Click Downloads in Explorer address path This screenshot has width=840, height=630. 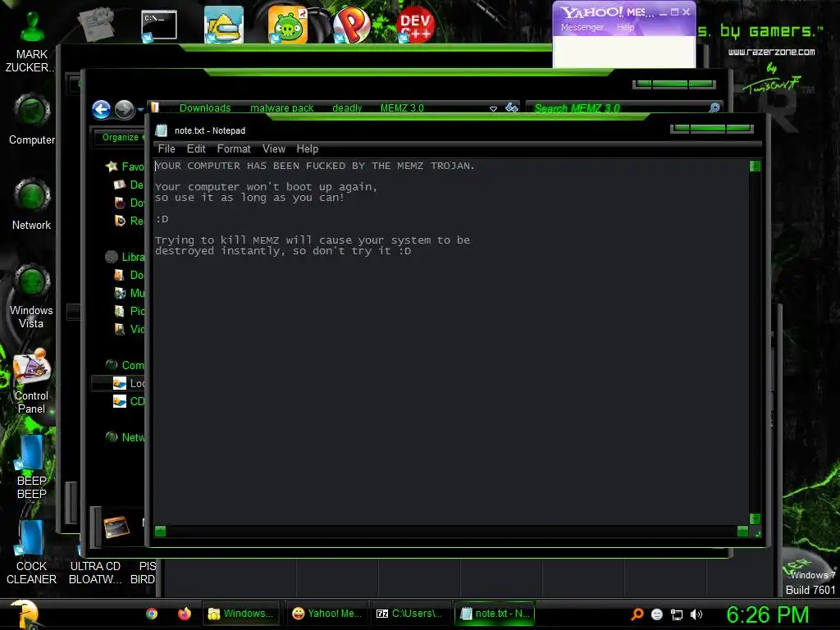click(205, 108)
